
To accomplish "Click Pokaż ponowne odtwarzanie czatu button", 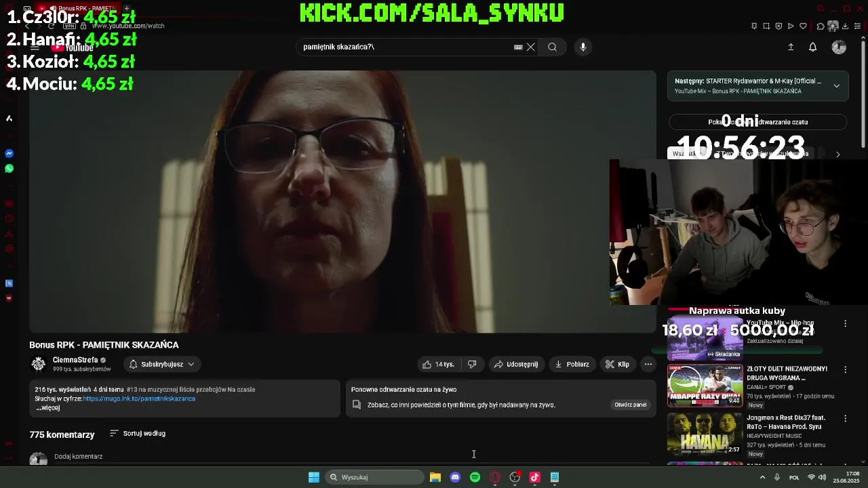I will click(x=757, y=122).
